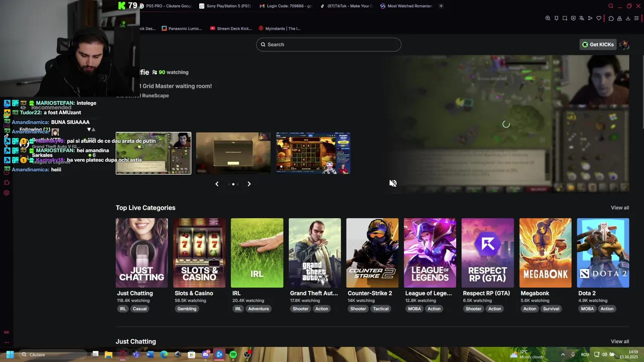
Task: Open the Just Chatting category card
Action: coord(142,253)
